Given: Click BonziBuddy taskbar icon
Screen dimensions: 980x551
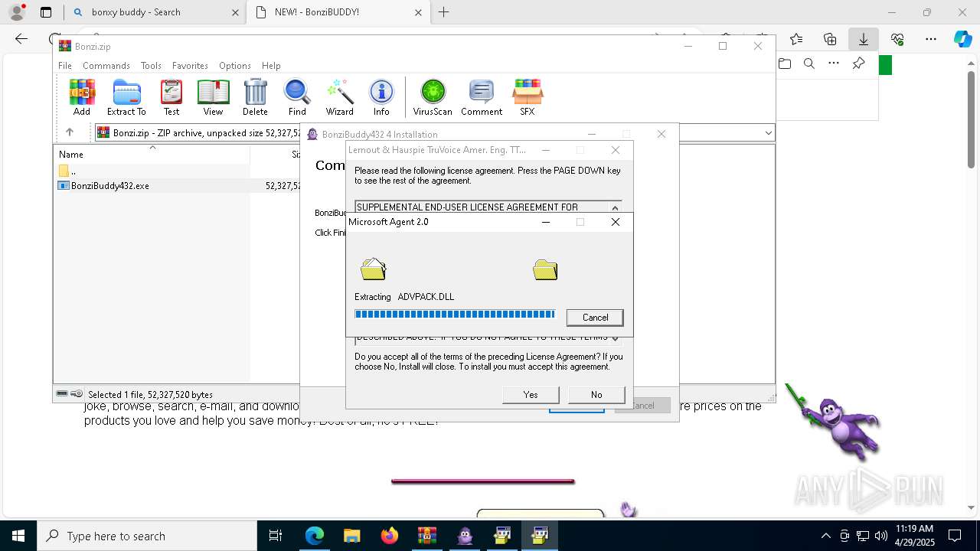Looking at the screenshot, I should click(x=465, y=536).
